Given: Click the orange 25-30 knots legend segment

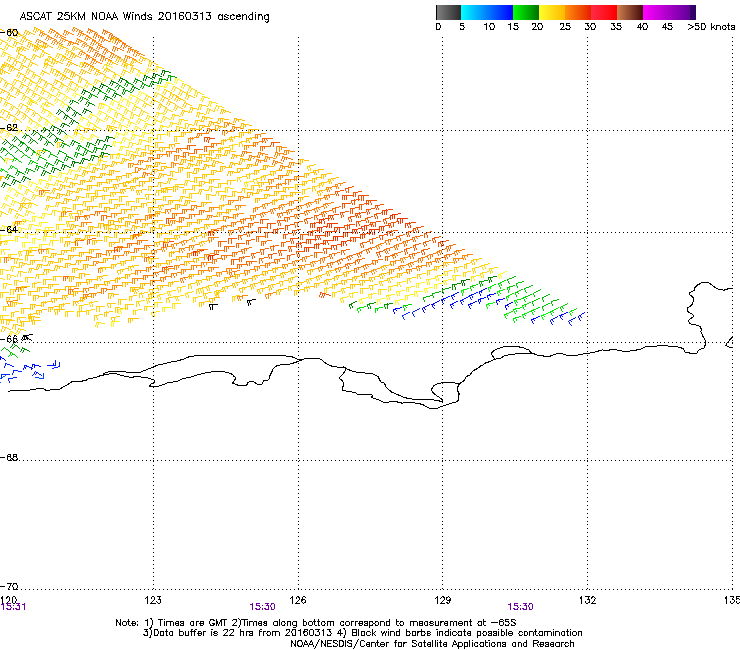Looking at the screenshot, I should [578, 12].
